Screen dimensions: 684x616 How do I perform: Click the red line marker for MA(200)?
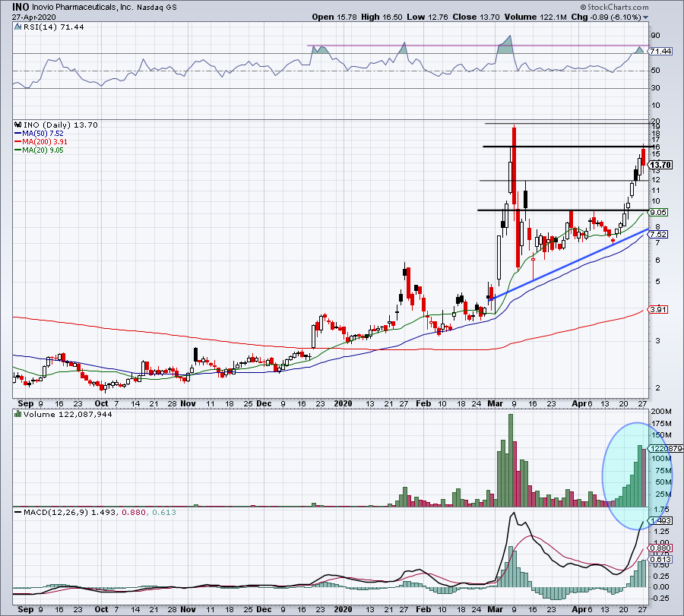(x=18, y=142)
